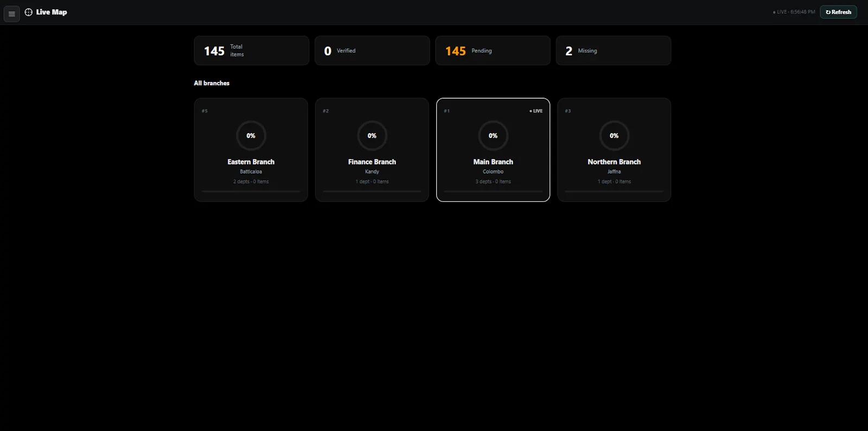
Task: Click the Kandy location text
Action: click(372, 172)
